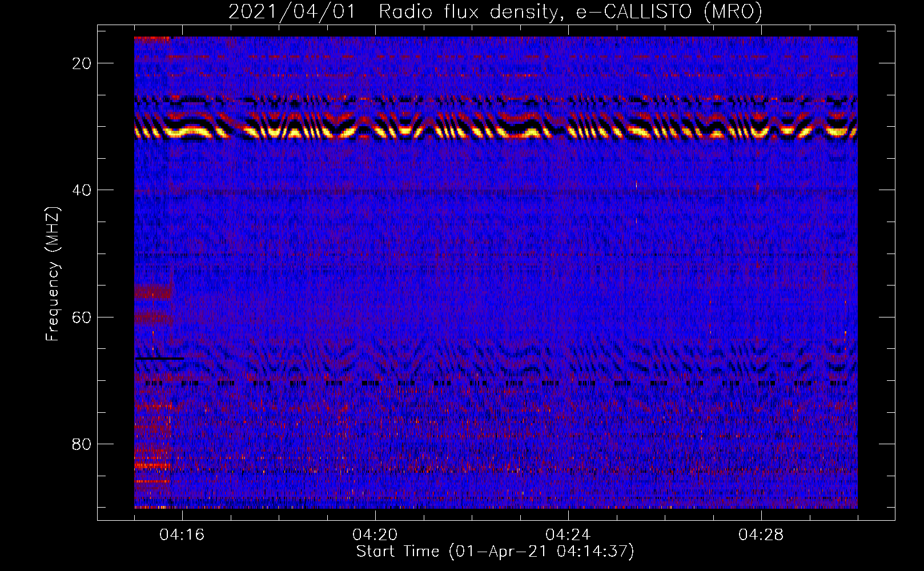Select the 40 frequency tick label

82,190
